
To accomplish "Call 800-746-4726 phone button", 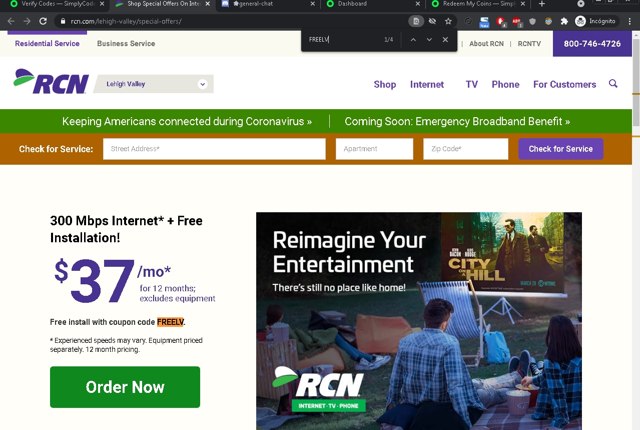I will (592, 44).
